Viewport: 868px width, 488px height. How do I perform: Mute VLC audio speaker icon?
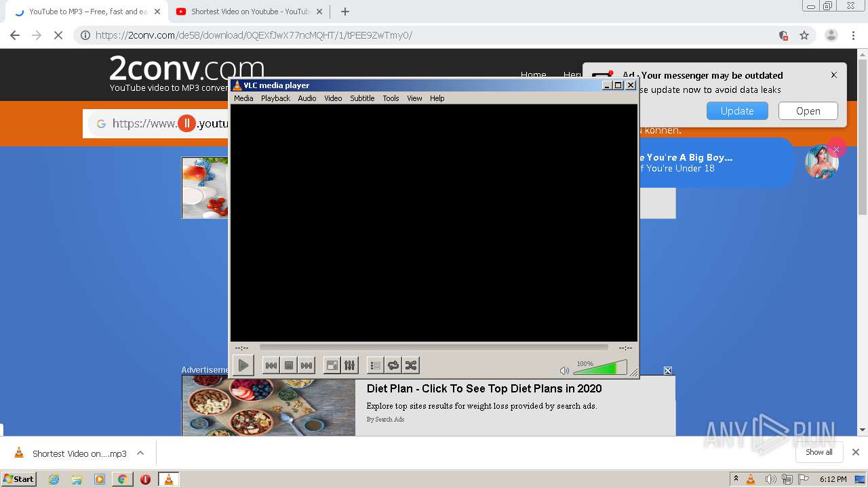point(564,370)
